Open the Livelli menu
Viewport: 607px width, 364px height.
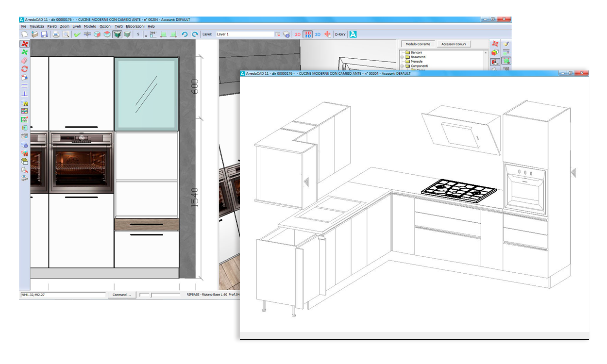77,26
